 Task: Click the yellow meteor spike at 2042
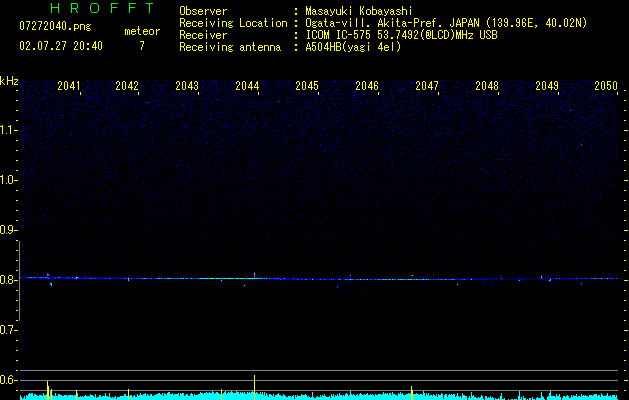(x=128, y=394)
